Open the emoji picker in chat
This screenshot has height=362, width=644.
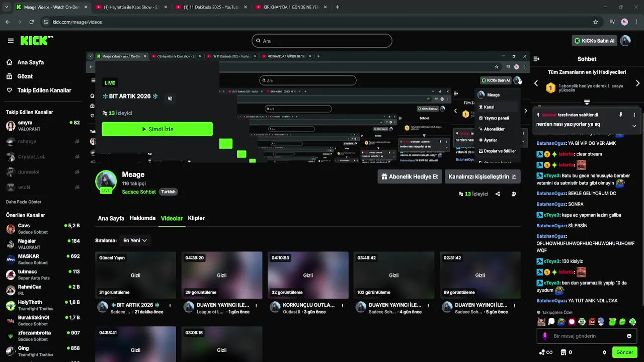[629, 336]
